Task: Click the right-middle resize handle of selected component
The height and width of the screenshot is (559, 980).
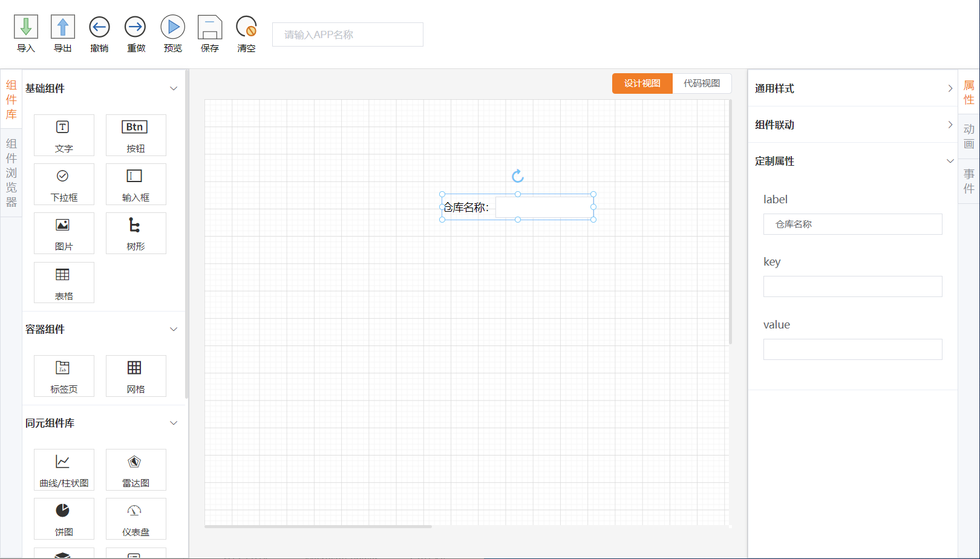Action: [593, 207]
